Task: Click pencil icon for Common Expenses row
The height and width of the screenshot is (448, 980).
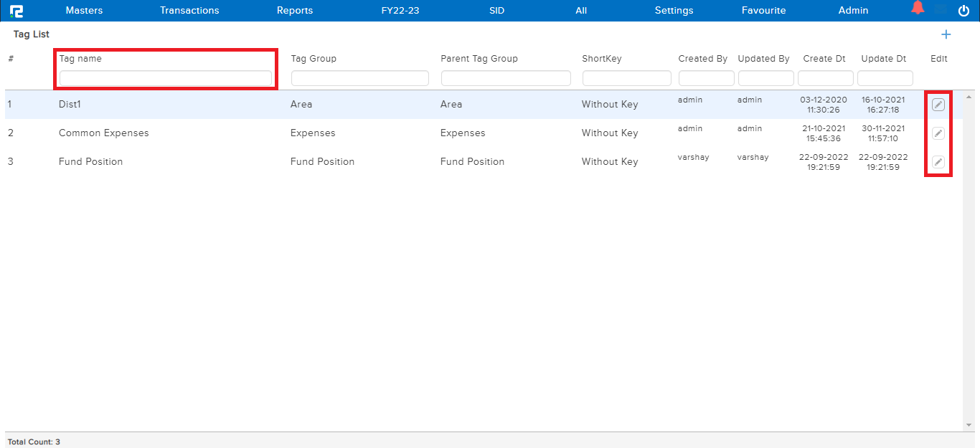Action: [x=938, y=133]
